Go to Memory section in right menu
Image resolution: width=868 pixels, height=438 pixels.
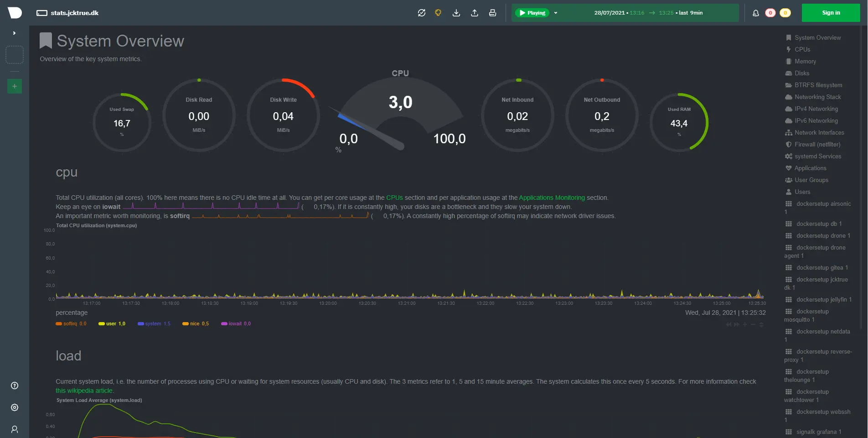tap(805, 62)
